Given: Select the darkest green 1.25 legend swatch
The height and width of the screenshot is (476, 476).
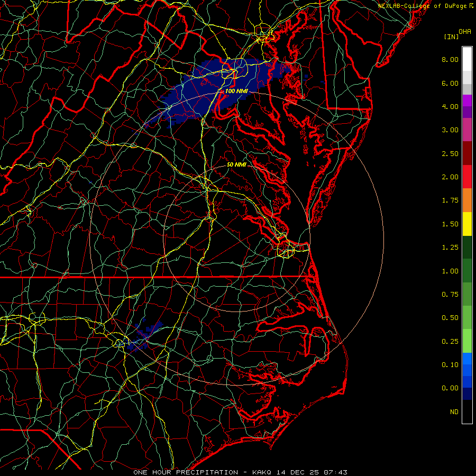Looking at the screenshot, I should 467,247.
